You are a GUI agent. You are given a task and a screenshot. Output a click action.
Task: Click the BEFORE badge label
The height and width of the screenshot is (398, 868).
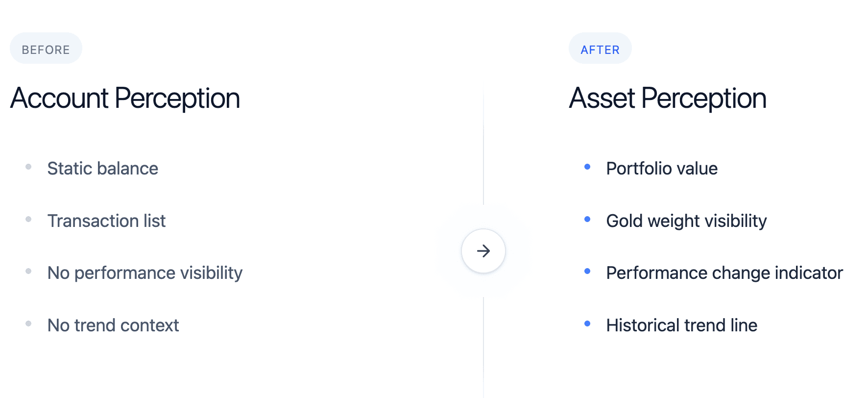point(46,50)
